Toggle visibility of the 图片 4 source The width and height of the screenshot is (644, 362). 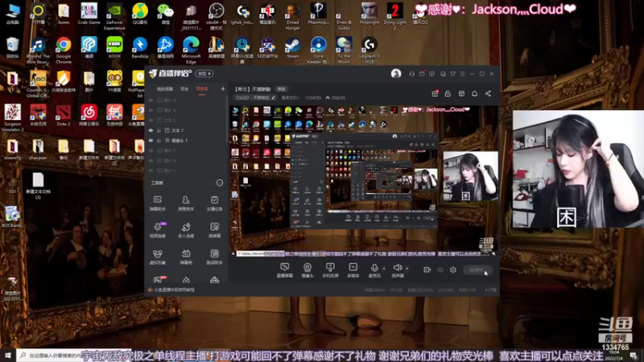151,160
